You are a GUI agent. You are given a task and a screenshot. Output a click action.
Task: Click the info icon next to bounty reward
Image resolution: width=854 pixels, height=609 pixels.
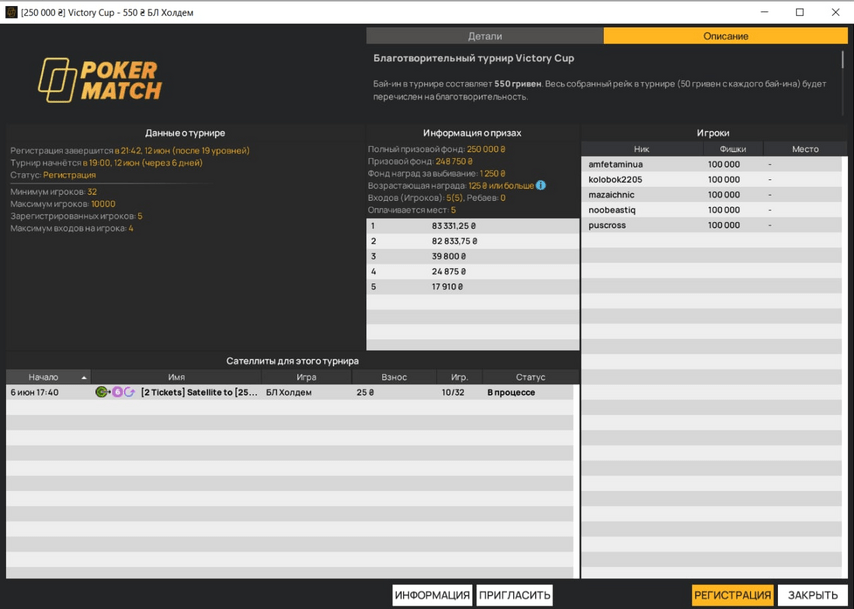coord(540,185)
